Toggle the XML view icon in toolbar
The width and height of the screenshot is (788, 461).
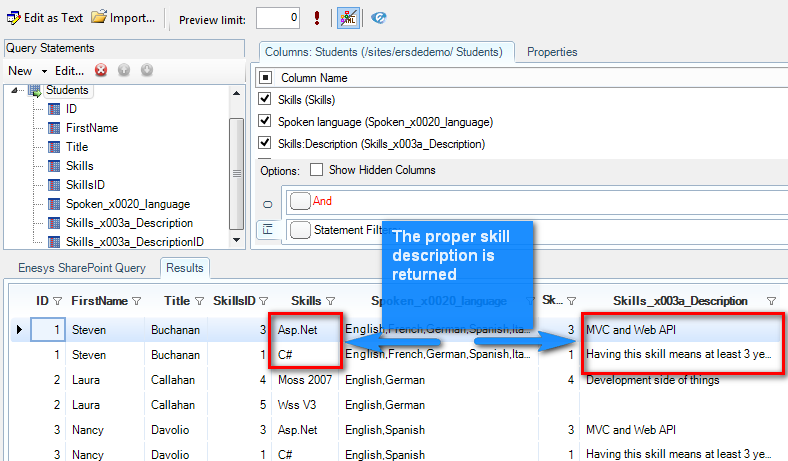pyautogui.click(x=348, y=18)
